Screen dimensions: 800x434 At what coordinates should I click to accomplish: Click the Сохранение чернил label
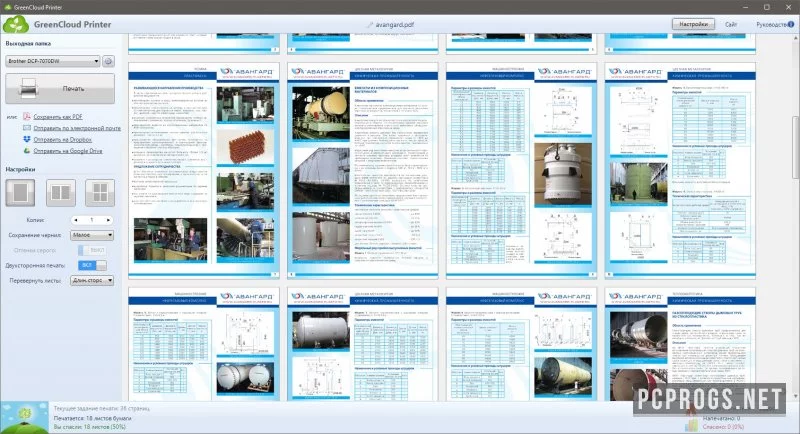click(x=35, y=235)
